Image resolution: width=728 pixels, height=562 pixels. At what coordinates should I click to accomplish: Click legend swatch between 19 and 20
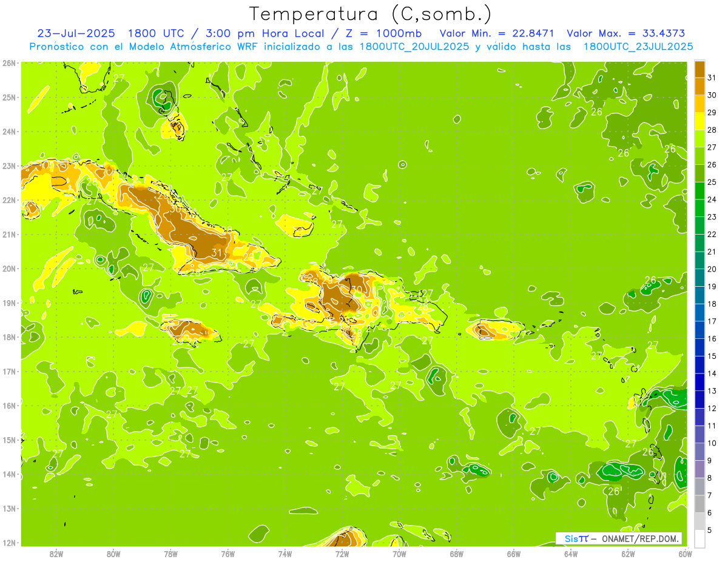point(699,278)
